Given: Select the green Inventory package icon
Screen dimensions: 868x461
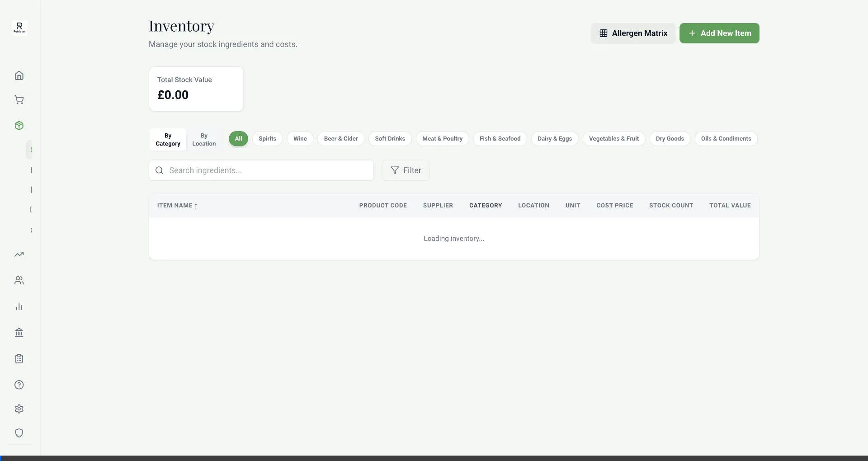Looking at the screenshot, I should [19, 126].
